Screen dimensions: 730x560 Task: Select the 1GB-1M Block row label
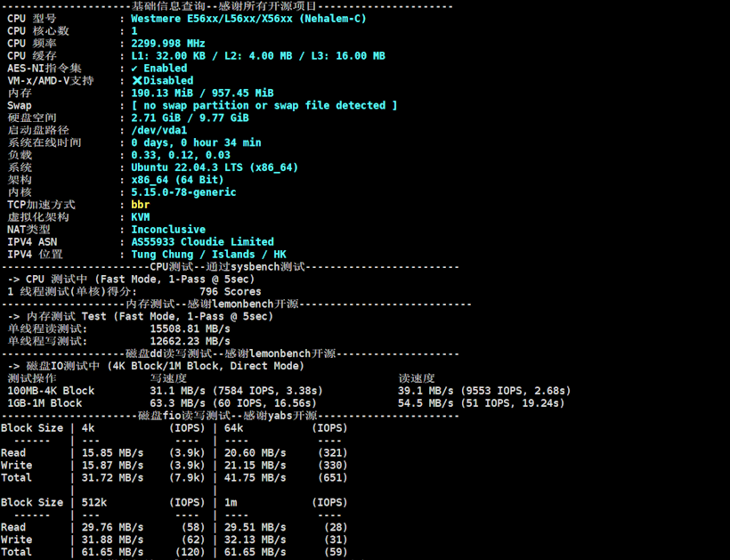point(45,403)
